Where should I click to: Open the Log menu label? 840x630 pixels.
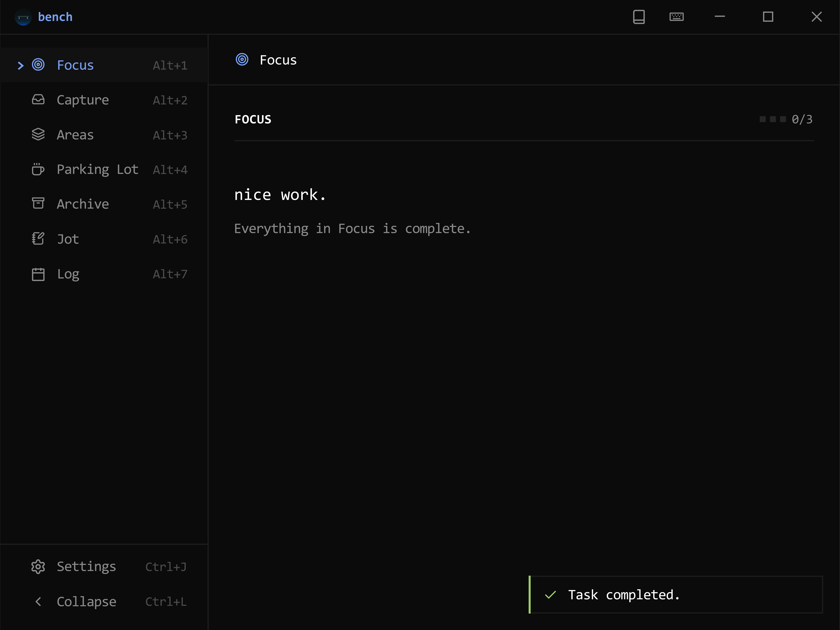(x=68, y=274)
